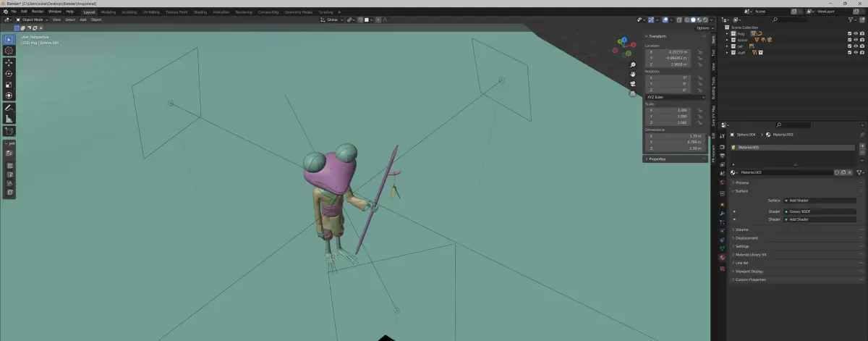Click the zoom view magnifier icon

633,64
